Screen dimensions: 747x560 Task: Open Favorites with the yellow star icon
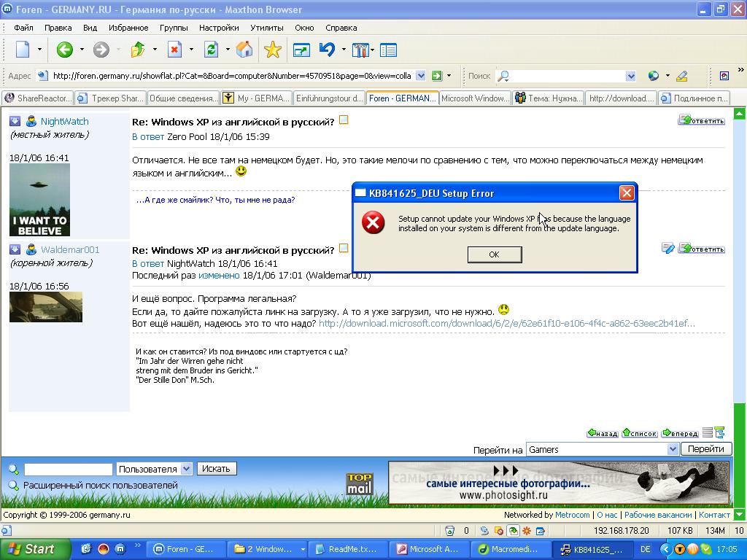coord(273,49)
